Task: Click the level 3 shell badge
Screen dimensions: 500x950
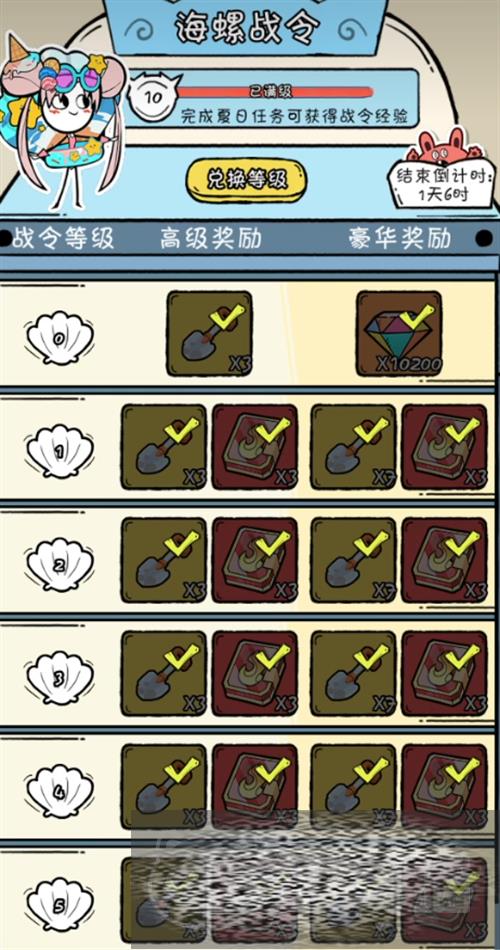Action: tap(59, 678)
